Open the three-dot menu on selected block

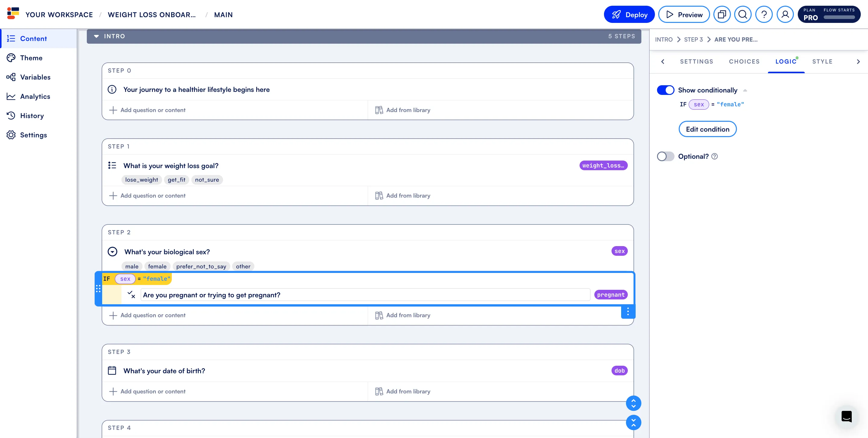point(628,312)
